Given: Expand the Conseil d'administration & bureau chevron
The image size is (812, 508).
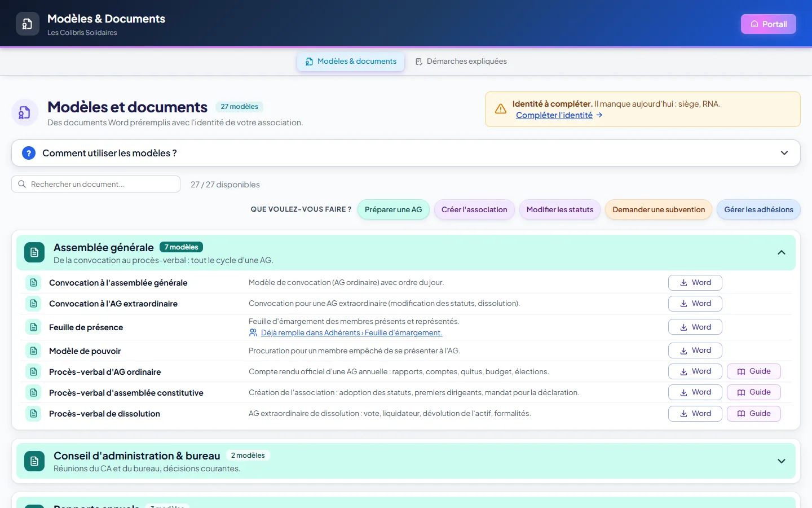Looking at the screenshot, I should pos(782,461).
